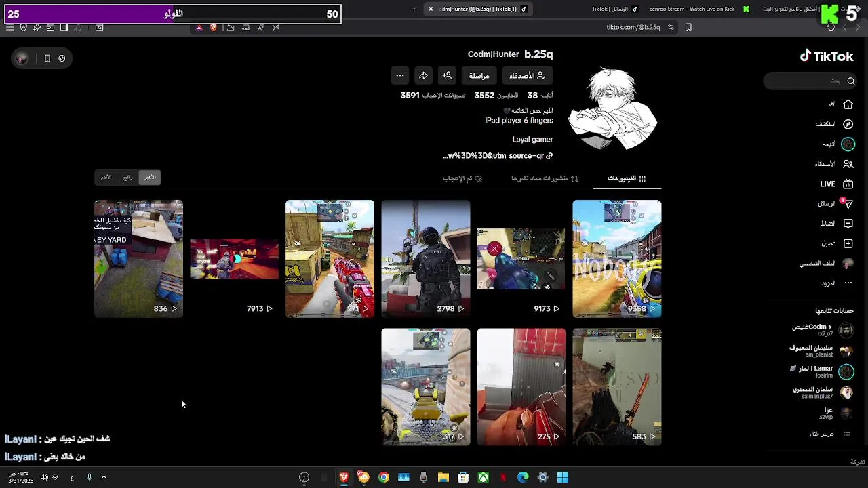Open the profile three-dots options menu
The image size is (868, 488).
point(400,75)
